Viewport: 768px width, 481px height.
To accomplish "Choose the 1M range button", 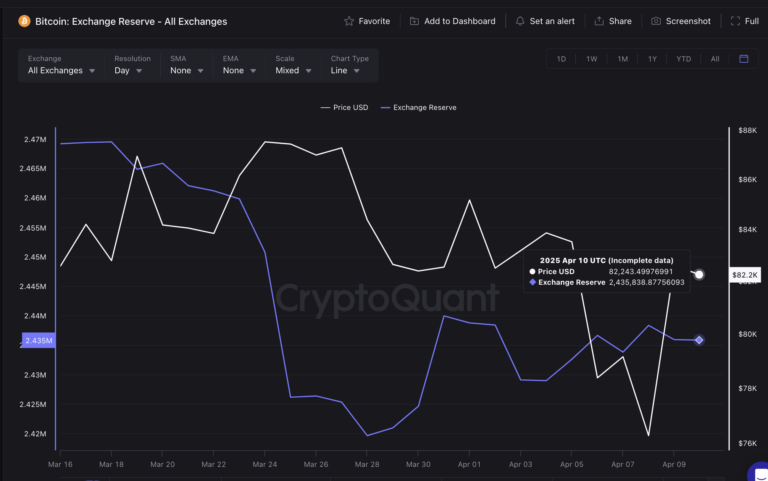I will pos(622,59).
